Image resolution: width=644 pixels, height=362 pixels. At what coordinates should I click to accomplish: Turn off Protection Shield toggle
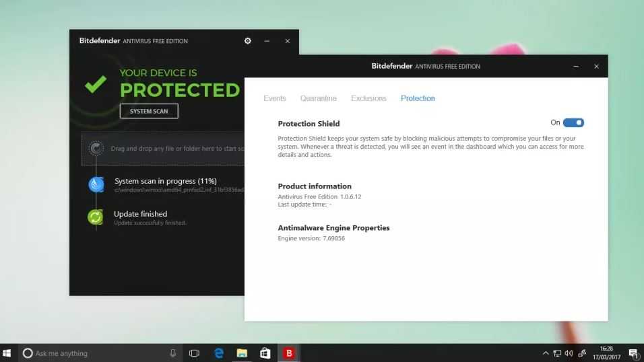[573, 122]
